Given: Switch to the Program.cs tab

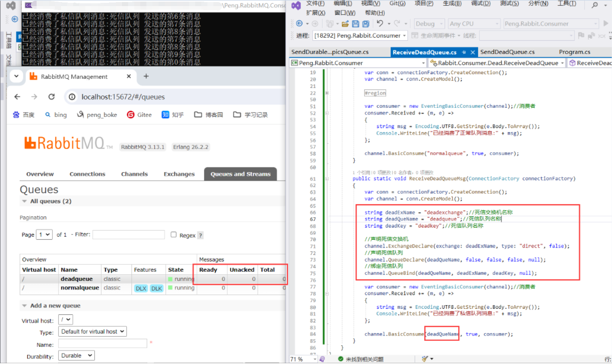Looking at the screenshot, I should [574, 52].
